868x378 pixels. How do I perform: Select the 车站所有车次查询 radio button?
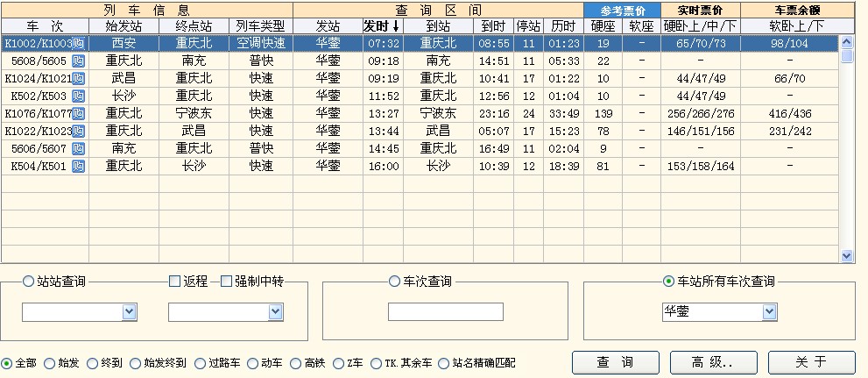point(668,282)
